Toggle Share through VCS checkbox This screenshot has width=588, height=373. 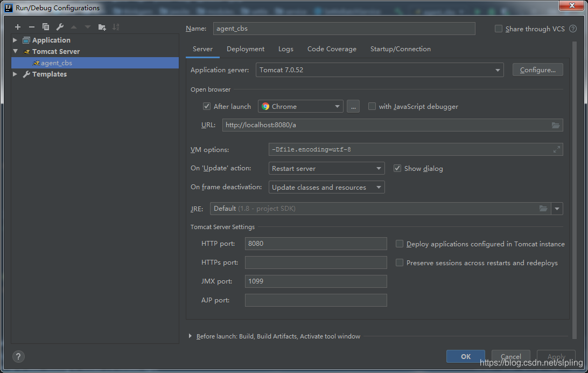[499, 29]
